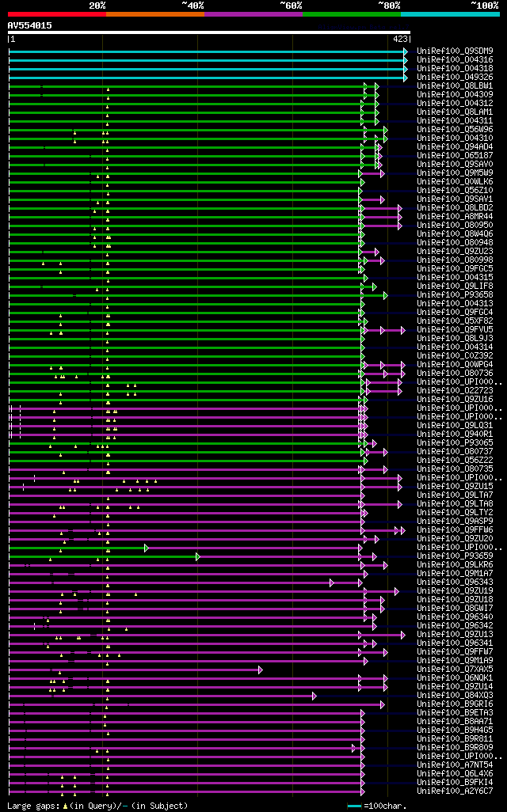This screenshot has height=812, width=507.
Task: Open hit UniRef100_Q9SDM9
Action: [456, 51]
